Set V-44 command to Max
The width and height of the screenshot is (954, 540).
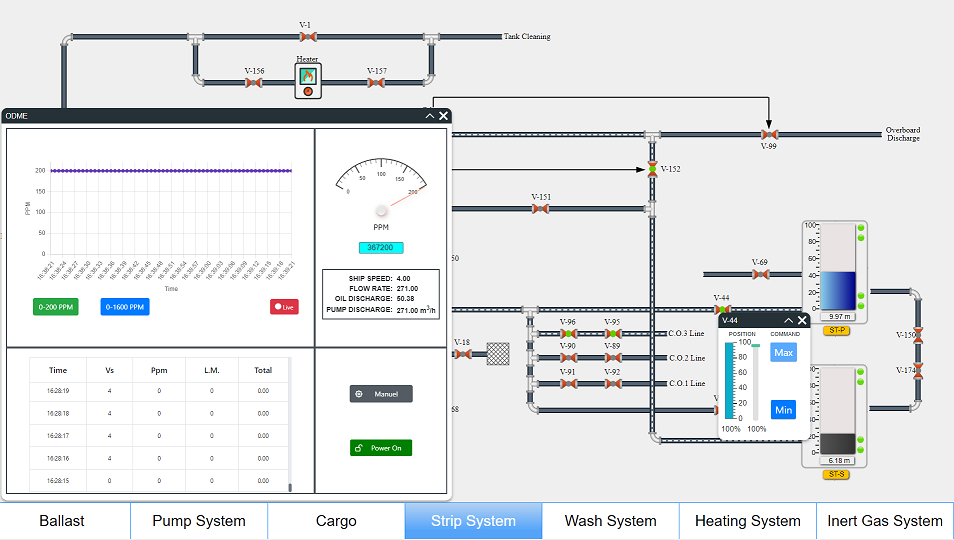783,353
